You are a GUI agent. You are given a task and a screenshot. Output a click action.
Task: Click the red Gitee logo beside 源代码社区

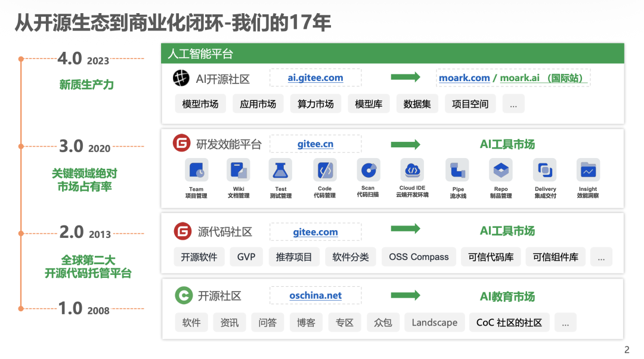(182, 231)
